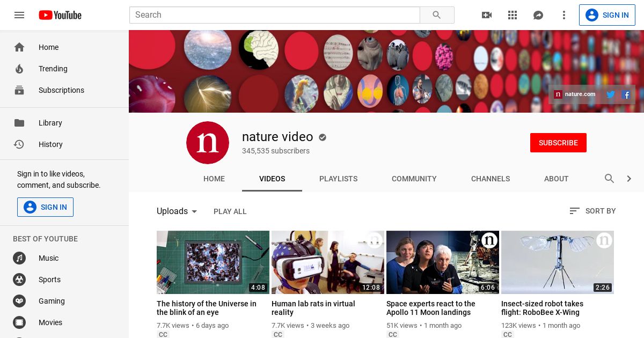Click the '345,535 subscribers' text

pyautogui.click(x=276, y=151)
